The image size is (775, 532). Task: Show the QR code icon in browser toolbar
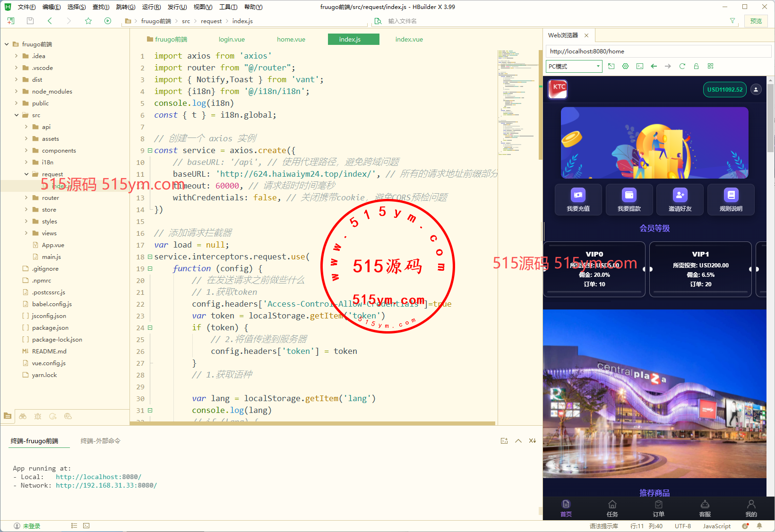(x=710, y=66)
